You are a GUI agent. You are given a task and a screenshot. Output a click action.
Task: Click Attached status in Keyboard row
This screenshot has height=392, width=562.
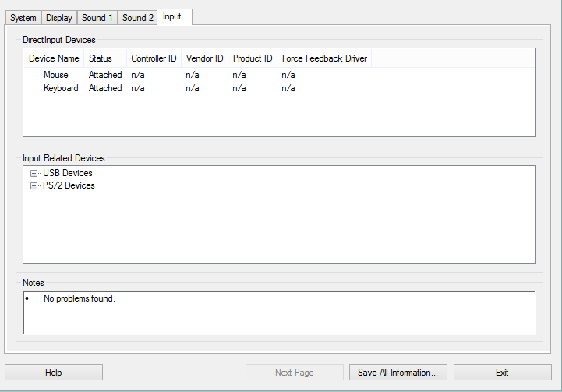[105, 88]
